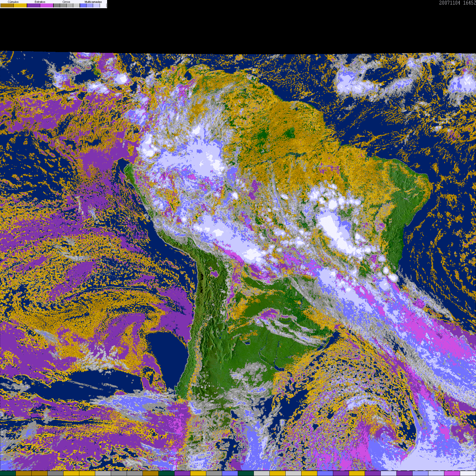This screenshot has width=476, height=476.
Task: Click the 20071104 1645Z timestamp
Action: click(x=457, y=3)
